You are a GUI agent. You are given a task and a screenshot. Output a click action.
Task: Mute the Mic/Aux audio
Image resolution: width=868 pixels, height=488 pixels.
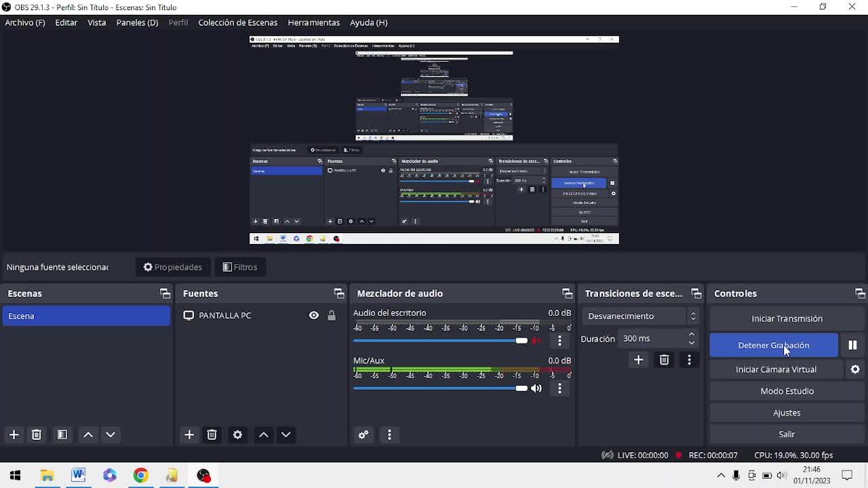pos(536,388)
